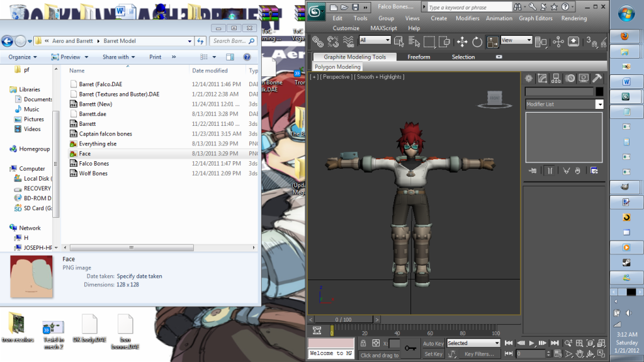The width and height of the screenshot is (644, 362).
Task: Click the Set Key button
Action: (x=433, y=354)
